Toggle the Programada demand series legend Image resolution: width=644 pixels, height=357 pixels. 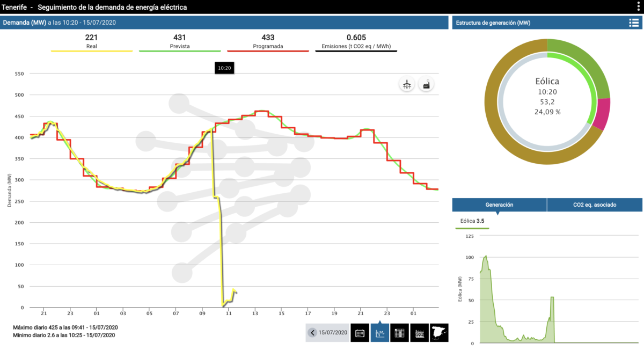click(x=268, y=42)
